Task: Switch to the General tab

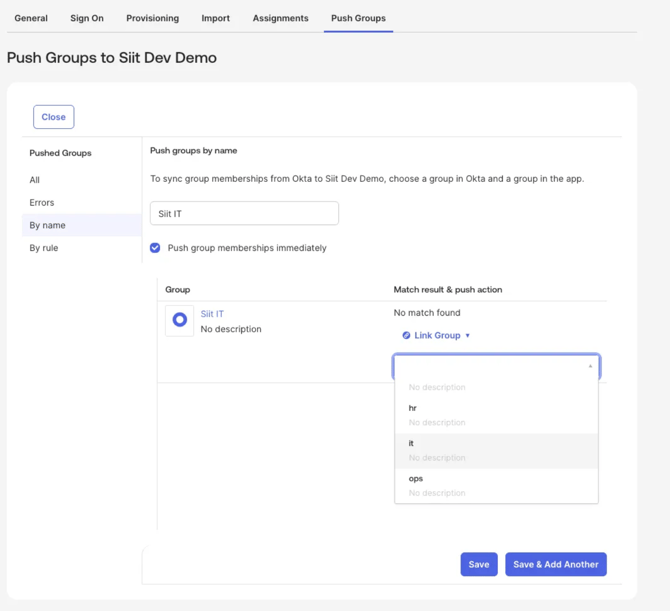Action: point(31,18)
